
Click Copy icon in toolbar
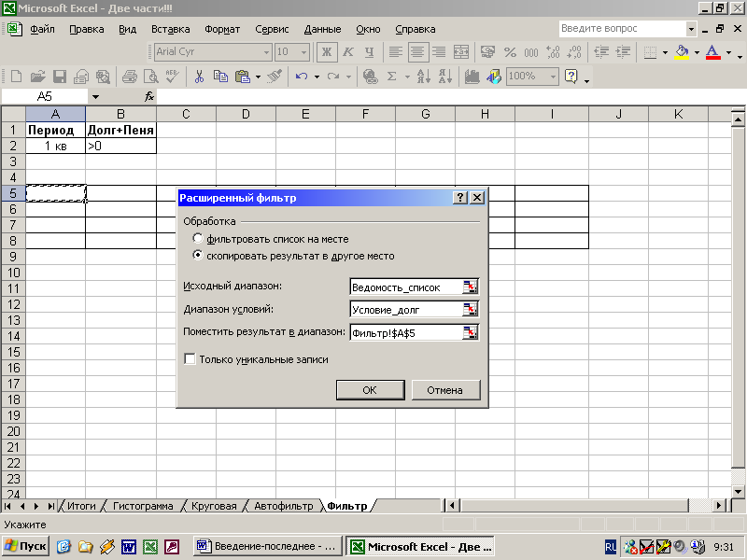[220, 77]
